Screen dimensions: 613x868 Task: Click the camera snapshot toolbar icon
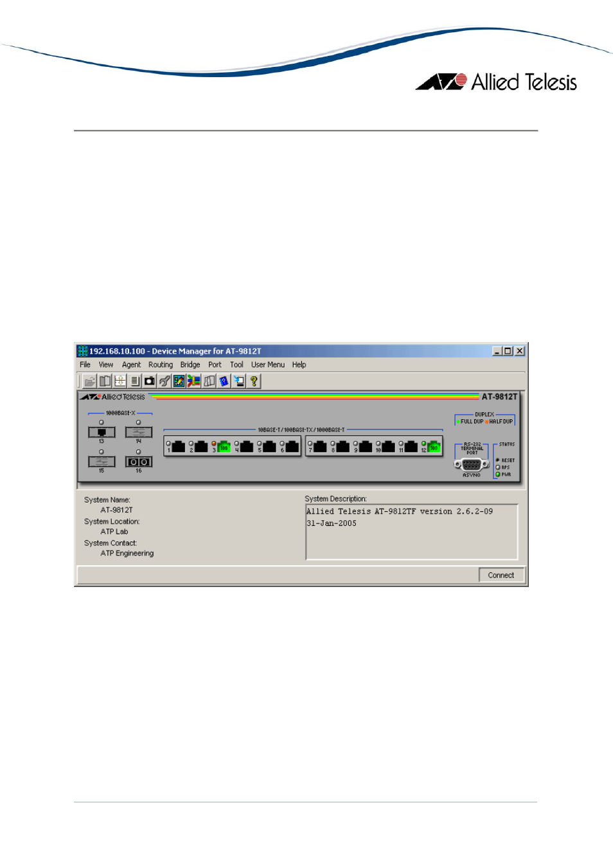click(x=149, y=381)
